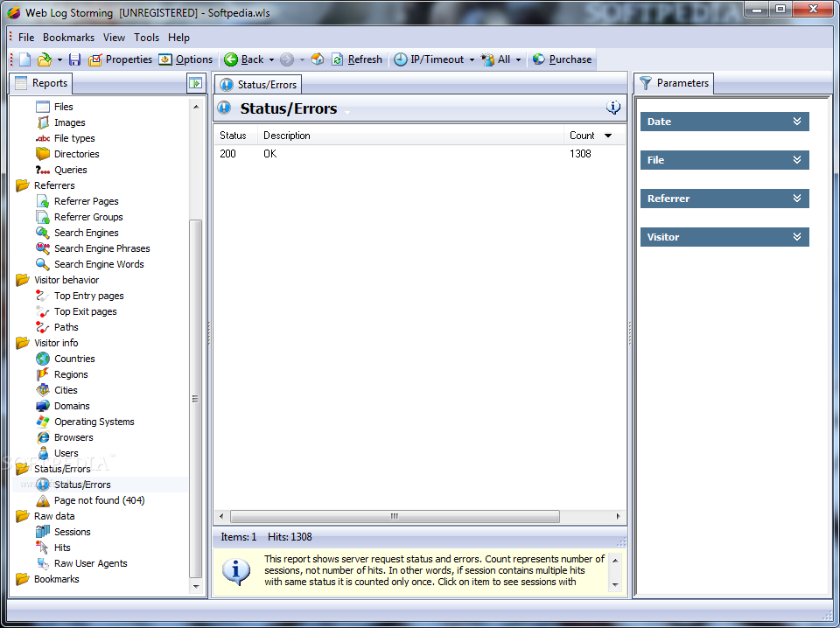The width and height of the screenshot is (840, 628).
Task: Click the Open folder toolbar icon
Action: 45,59
